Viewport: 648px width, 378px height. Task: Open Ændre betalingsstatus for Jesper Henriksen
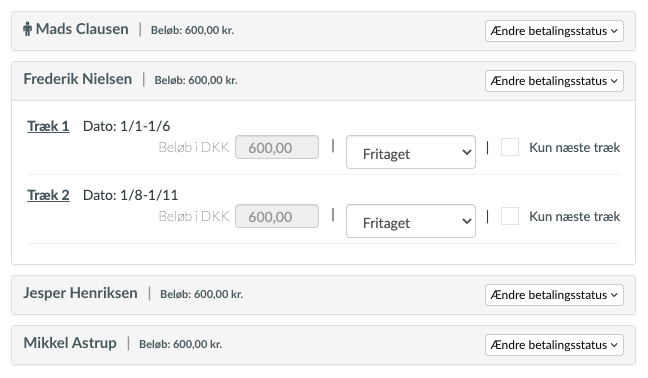coord(554,295)
